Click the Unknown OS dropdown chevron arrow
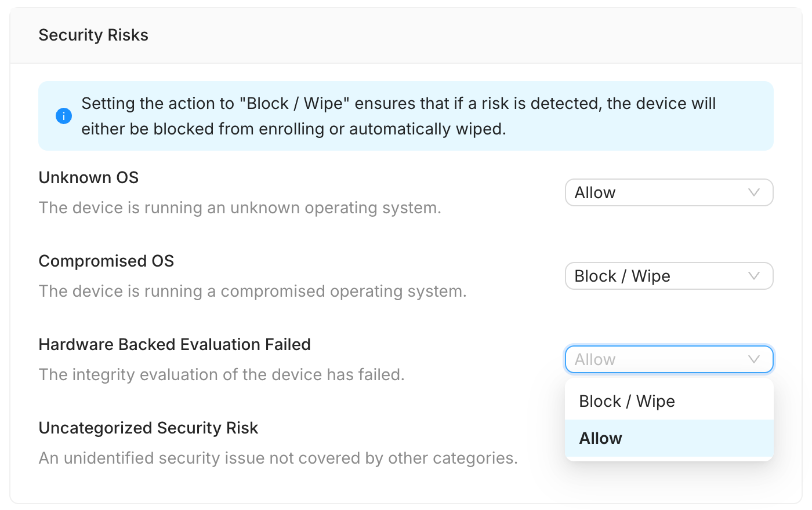812x510 pixels. pos(753,192)
